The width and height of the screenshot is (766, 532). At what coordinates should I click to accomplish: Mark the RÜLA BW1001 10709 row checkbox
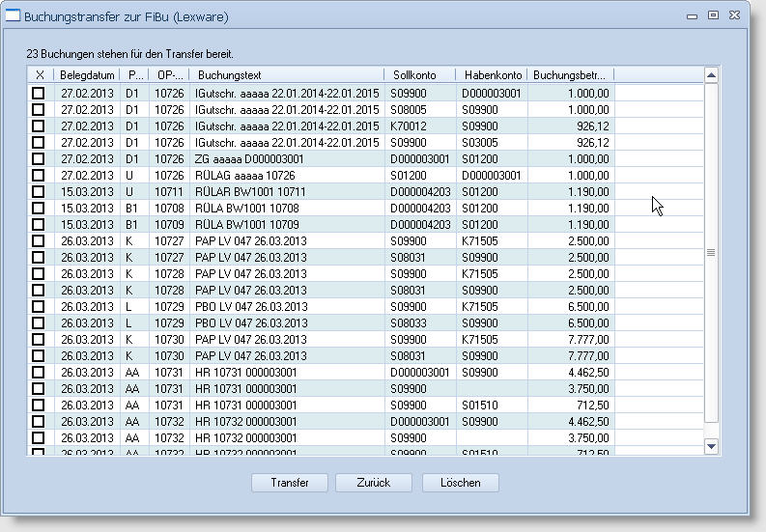(x=39, y=225)
